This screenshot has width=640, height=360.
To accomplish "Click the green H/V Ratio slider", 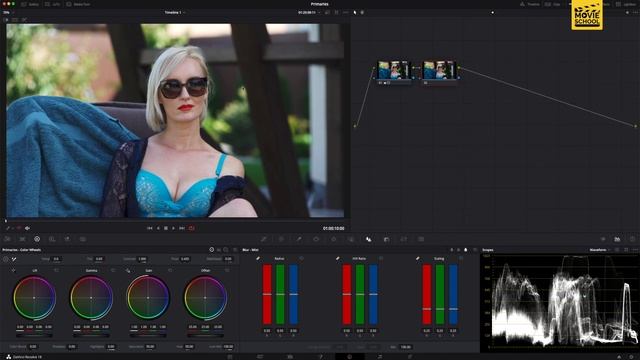I will point(360,294).
